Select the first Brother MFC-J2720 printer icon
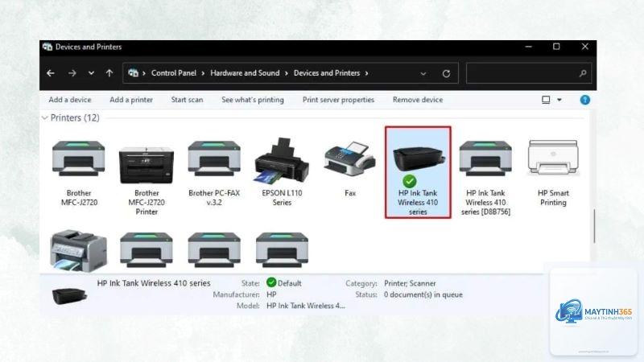644x362 pixels. (x=78, y=158)
